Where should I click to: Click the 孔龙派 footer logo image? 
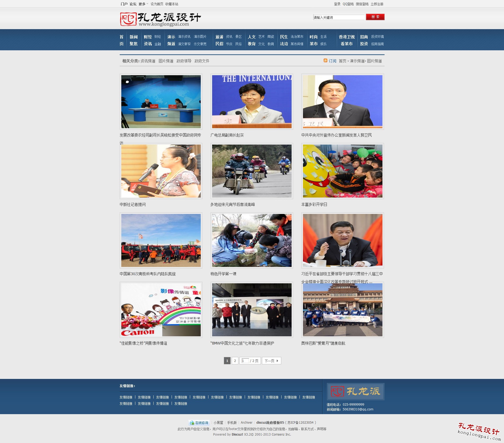point(355,391)
